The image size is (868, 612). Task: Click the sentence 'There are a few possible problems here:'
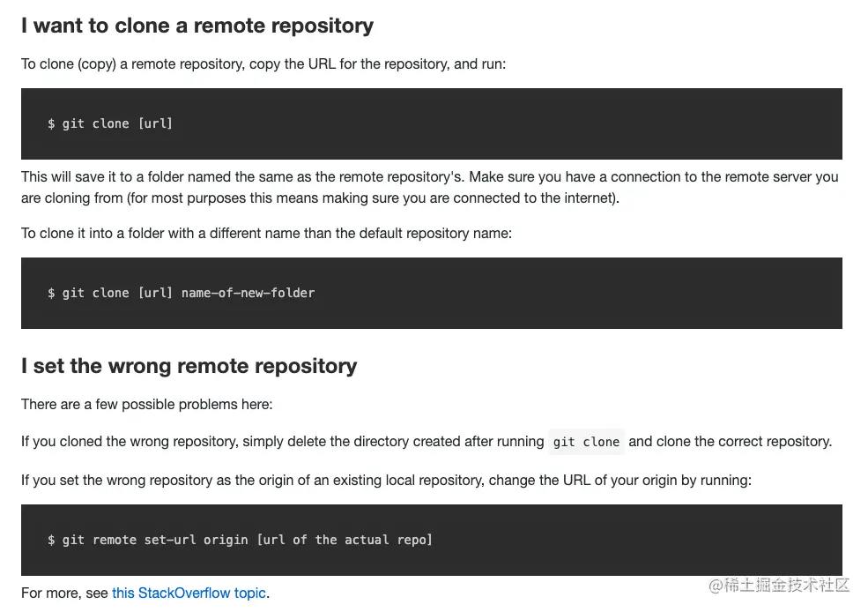[146, 405]
